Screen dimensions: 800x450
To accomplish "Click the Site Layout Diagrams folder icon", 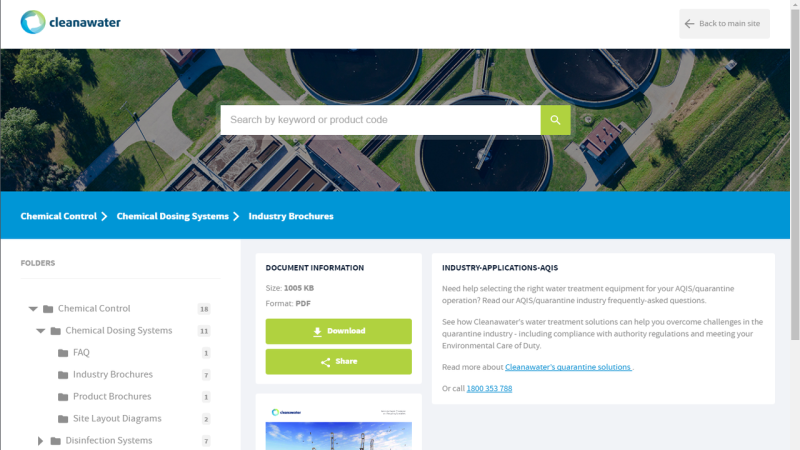I will (x=63, y=419).
